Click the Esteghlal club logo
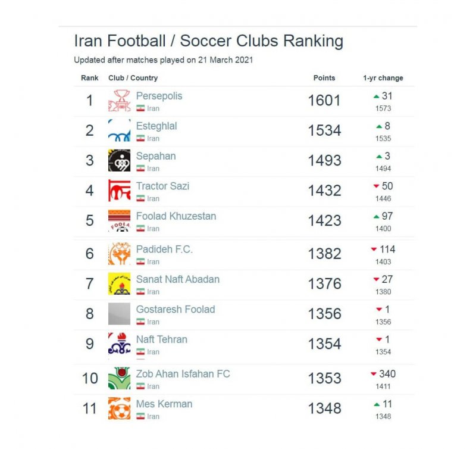The height and width of the screenshot is (449, 476). point(119,130)
